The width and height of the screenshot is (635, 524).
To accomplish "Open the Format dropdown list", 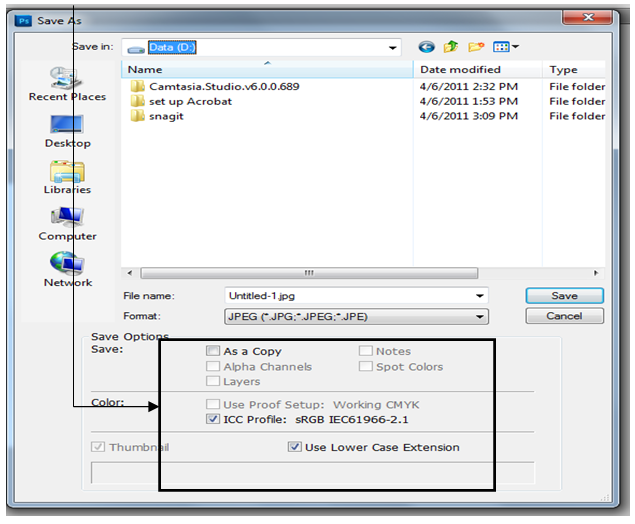I will (480, 316).
